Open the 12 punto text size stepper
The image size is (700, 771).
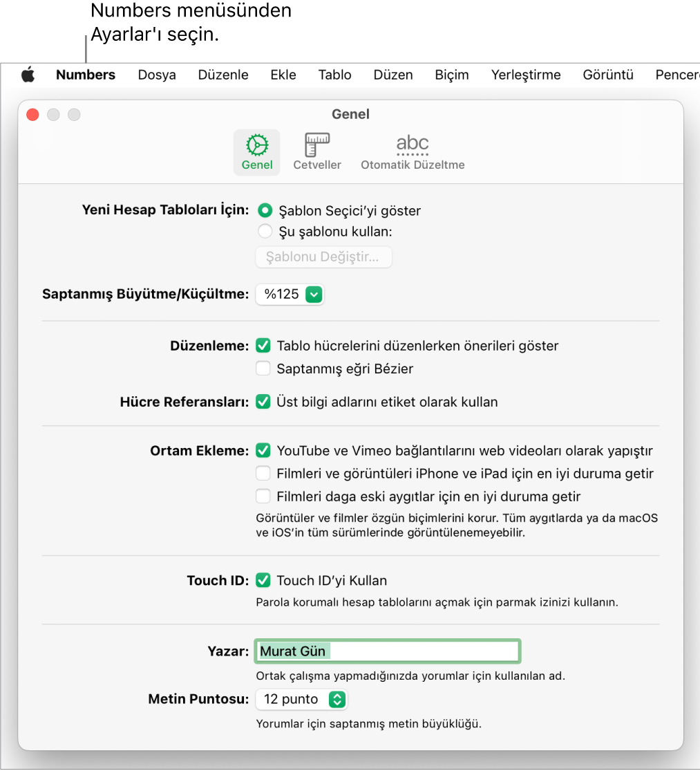point(301,699)
